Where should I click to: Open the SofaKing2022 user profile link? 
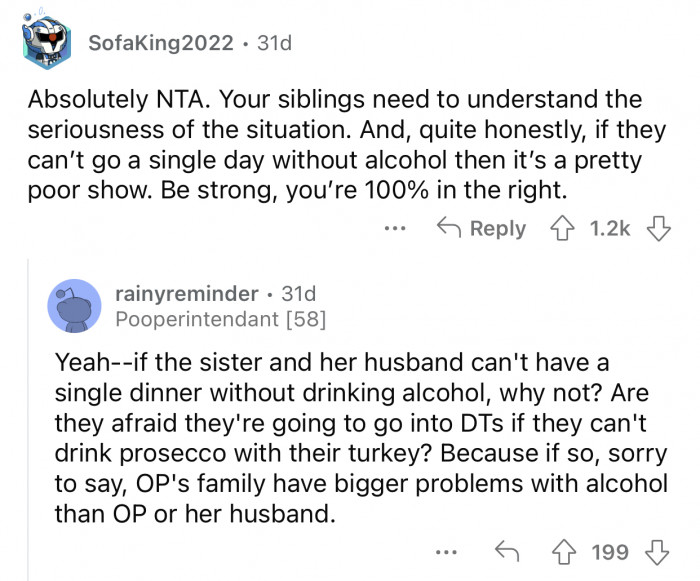click(x=161, y=44)
